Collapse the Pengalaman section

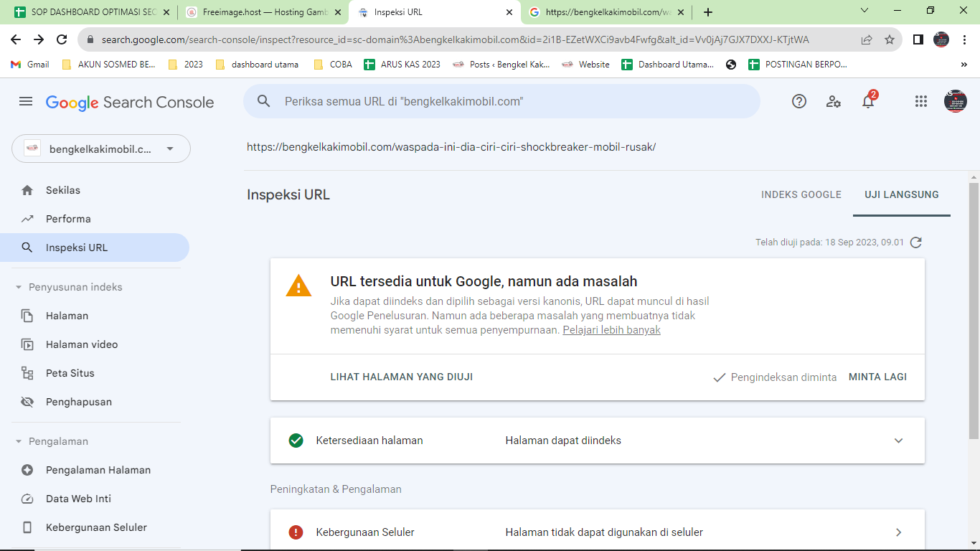[19, 441]
